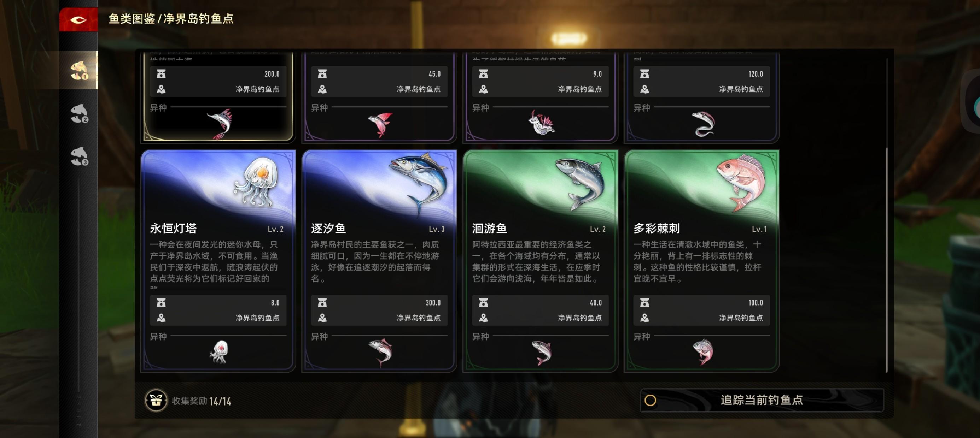Click 逐汐鱼 variant fish icon
980x438 pixels.
[380, 352]
